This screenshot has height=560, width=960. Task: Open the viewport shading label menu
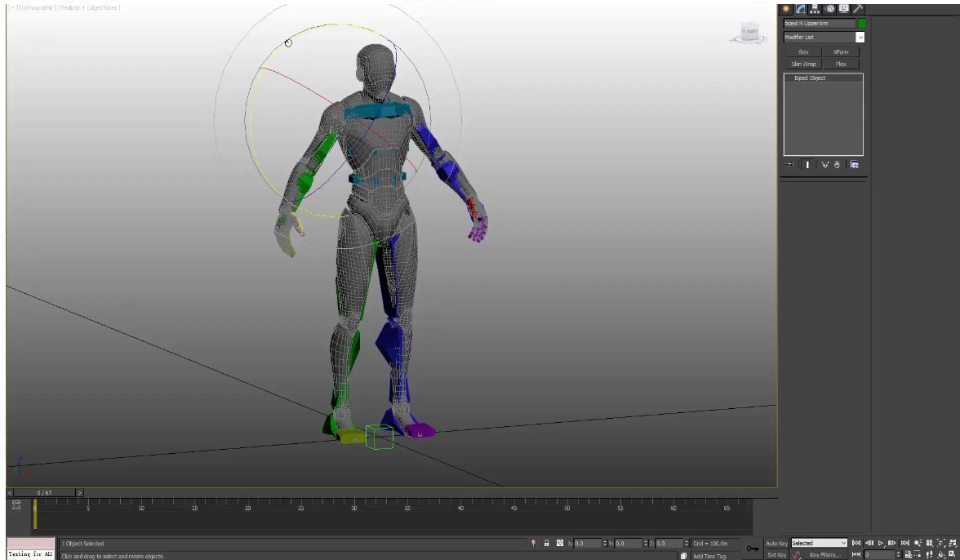[x=90, y=7]
